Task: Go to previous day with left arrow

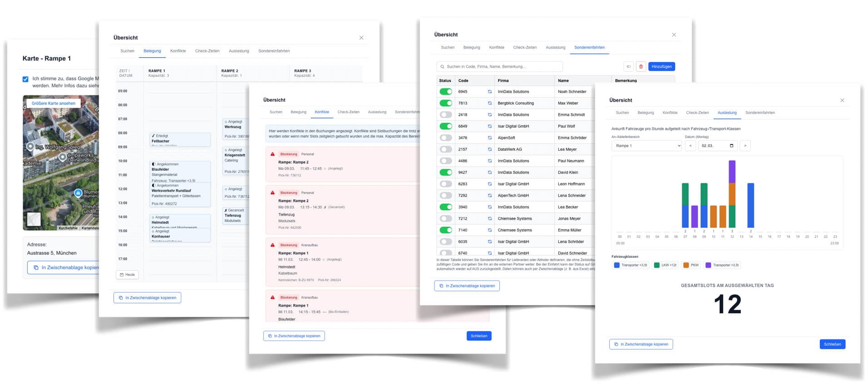Action: (x=690, y=146)
